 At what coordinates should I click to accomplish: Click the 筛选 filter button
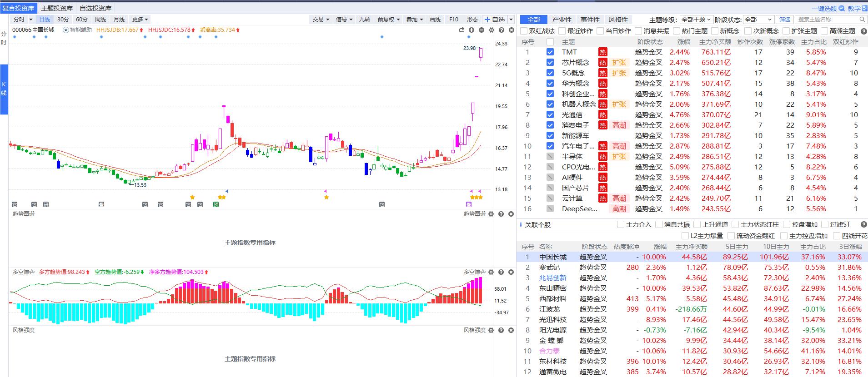785,20
